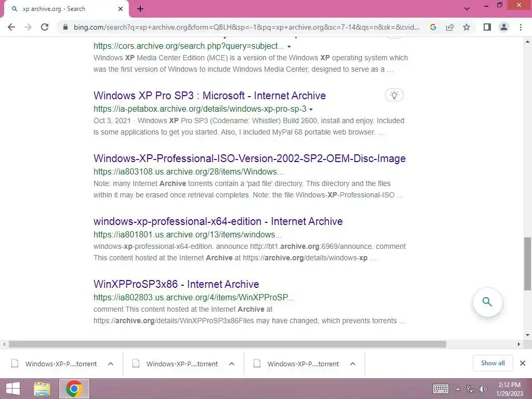
Task: View site information via lock icon
Action: (x=65, y=27)
